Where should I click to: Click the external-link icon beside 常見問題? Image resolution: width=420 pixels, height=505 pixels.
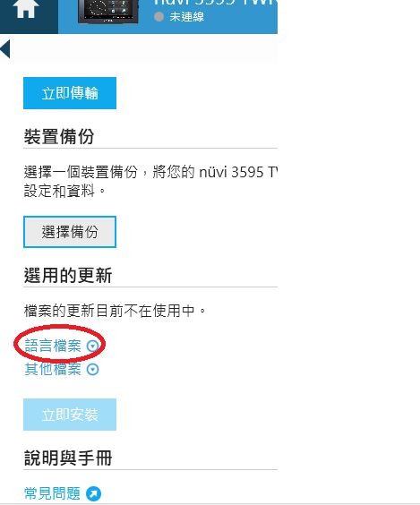[93, 493]
